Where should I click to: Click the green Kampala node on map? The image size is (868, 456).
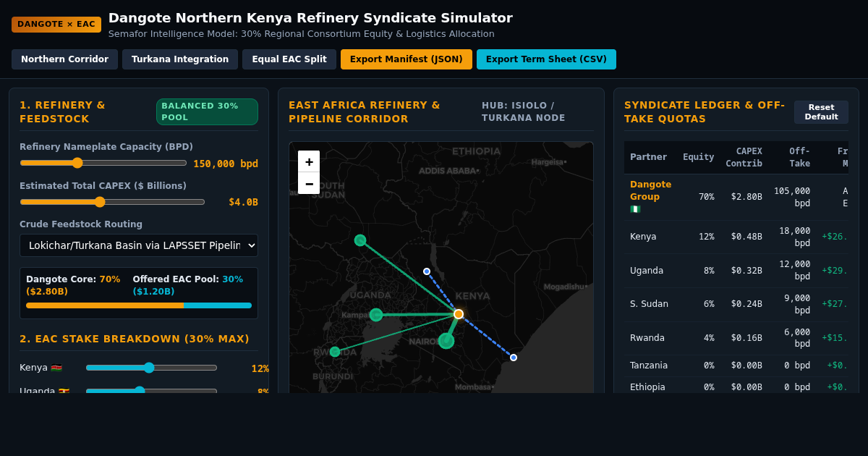pos(376,315)
